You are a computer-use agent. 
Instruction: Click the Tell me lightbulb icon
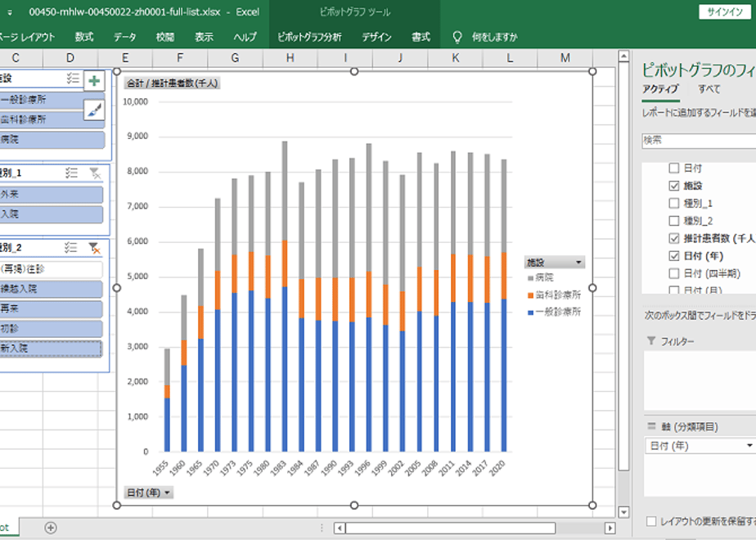click(x=457, y=37)
